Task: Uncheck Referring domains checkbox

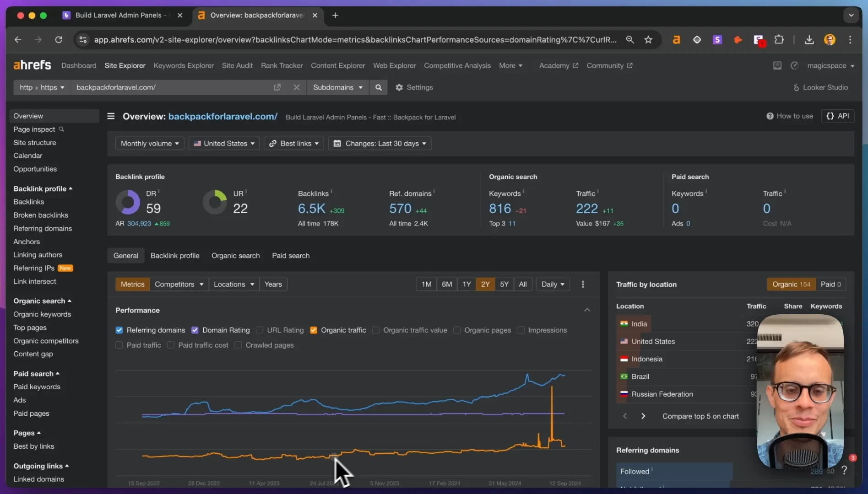Action: pos(119,330)
